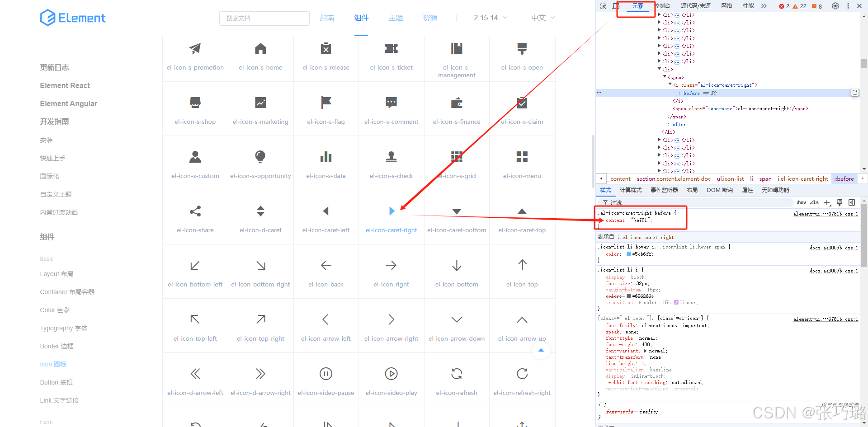Toggle the computed styles sidebar pane
This screenshot has width=868, height=427.
coord(852,202)
